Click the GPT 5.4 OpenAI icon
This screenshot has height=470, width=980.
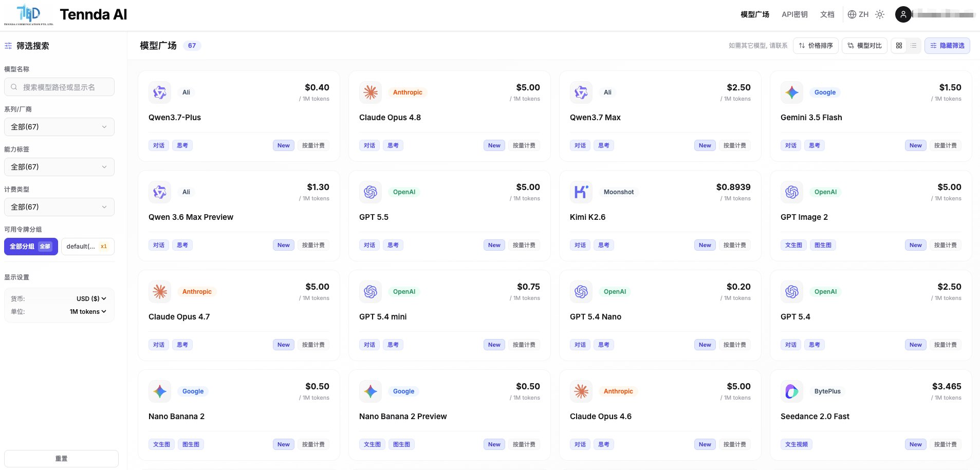(x=792, y=292)
